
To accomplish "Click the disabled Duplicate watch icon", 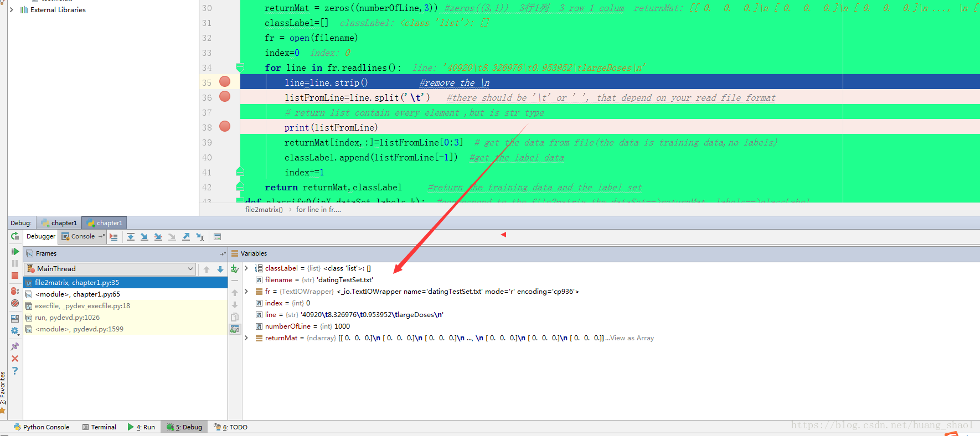I will coord(235,317).
